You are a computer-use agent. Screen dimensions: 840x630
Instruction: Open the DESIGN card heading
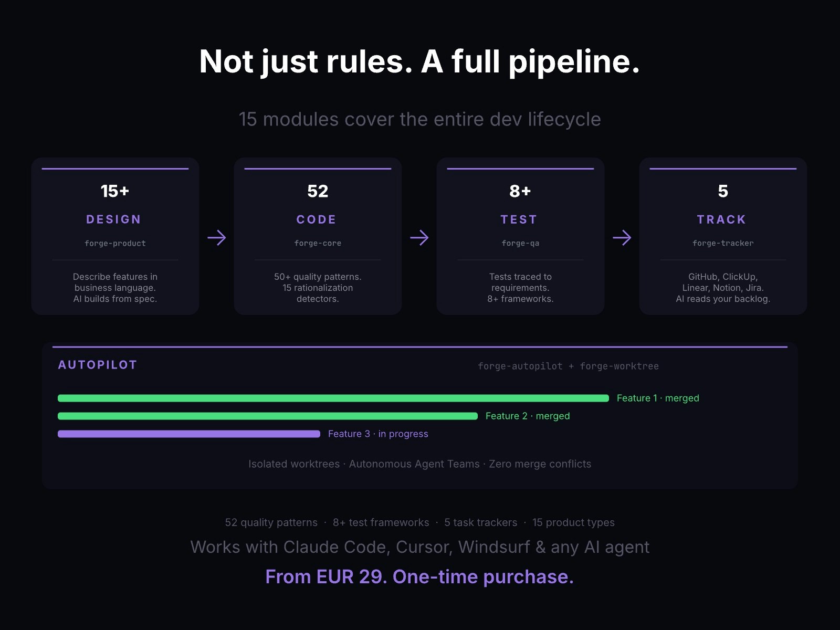coord(114,219)
